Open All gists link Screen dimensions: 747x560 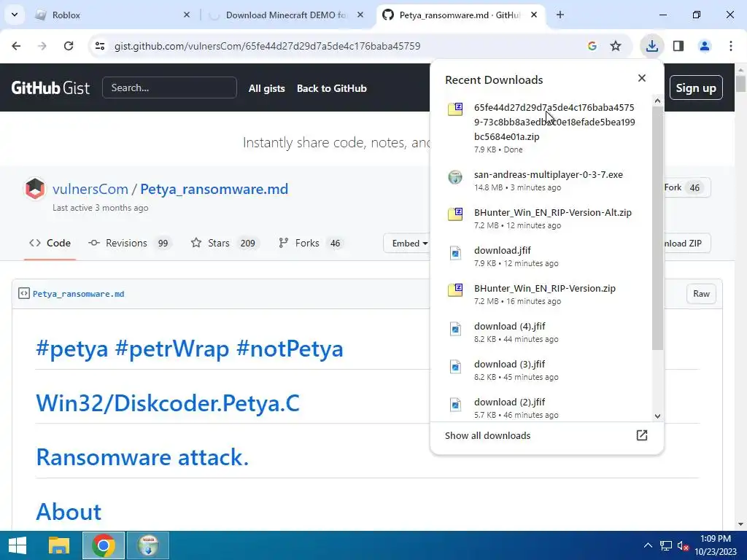pyautogui.click(x=266, y=88)
